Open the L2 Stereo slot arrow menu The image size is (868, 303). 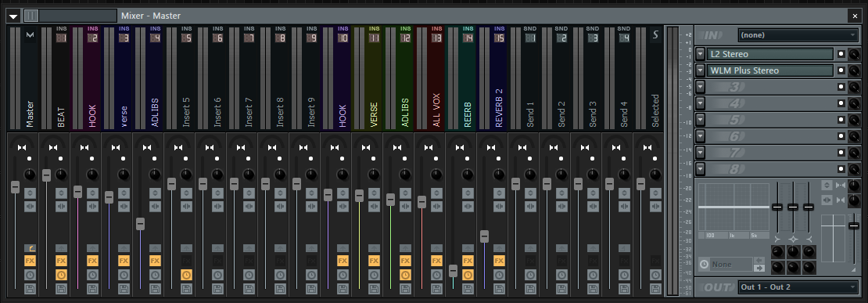(x=701, y=54)
